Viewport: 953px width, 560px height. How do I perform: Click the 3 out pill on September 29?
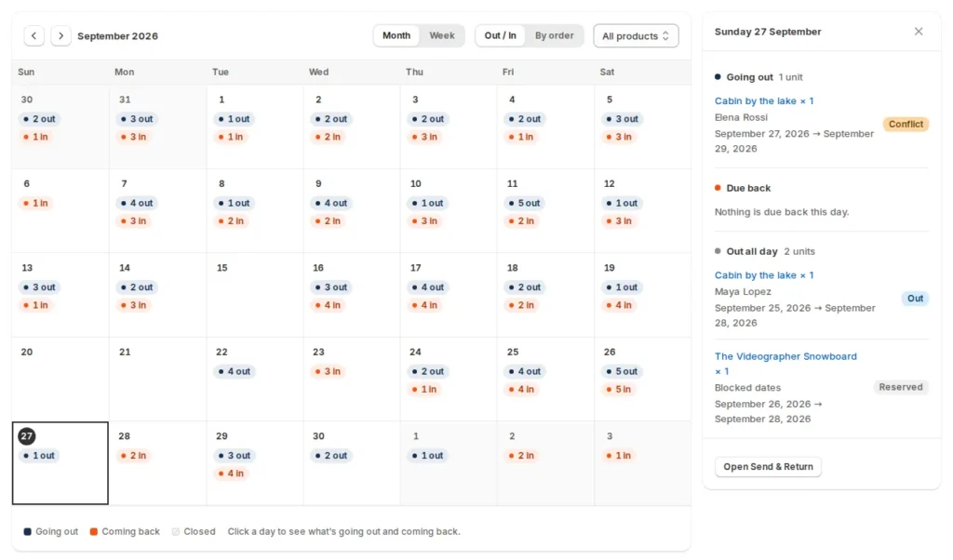(235, 456)
